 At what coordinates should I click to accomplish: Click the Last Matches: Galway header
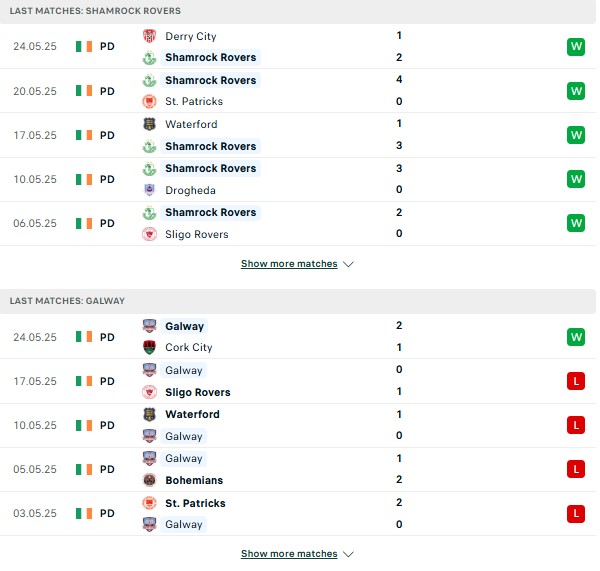67,301
